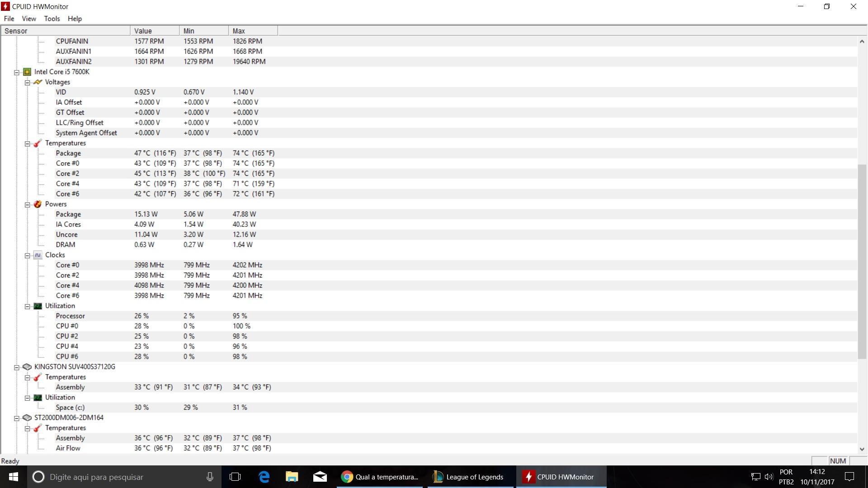Switch to the Chrome 'Qual a temperatura' window
Image resolution: width=868 pixels, height=488 pixels.
(380, 477)
